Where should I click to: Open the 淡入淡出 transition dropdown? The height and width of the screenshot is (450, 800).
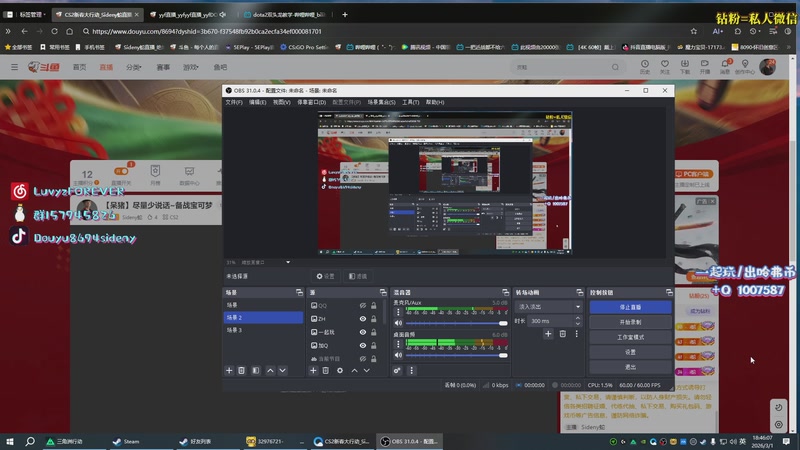click(548, 307)
